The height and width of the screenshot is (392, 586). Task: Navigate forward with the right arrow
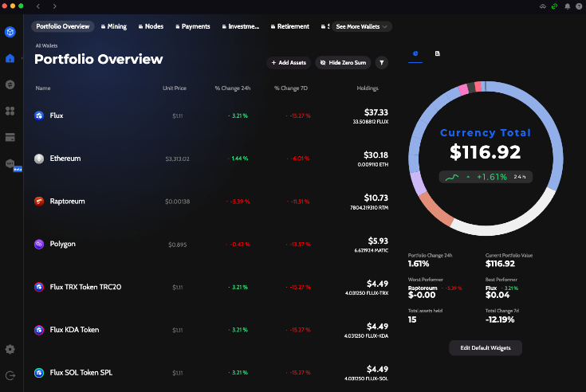[54, 6]
